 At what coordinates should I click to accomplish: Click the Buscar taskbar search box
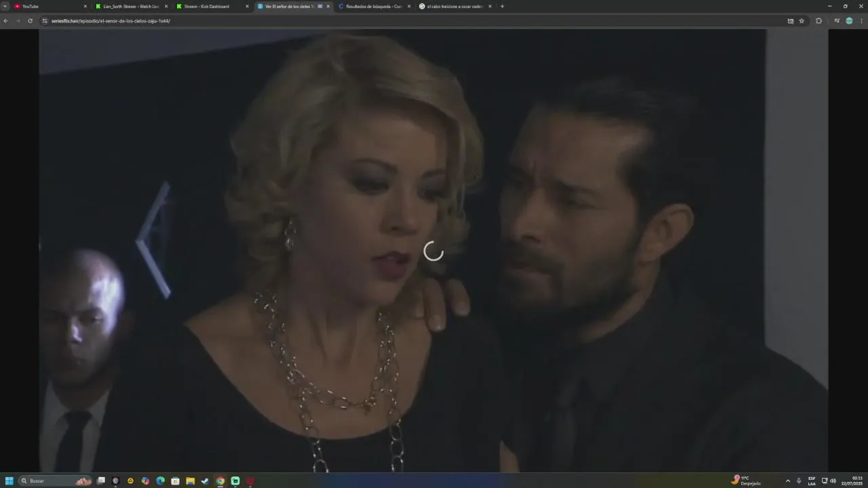pyautogui.click(x=56, y=481)
